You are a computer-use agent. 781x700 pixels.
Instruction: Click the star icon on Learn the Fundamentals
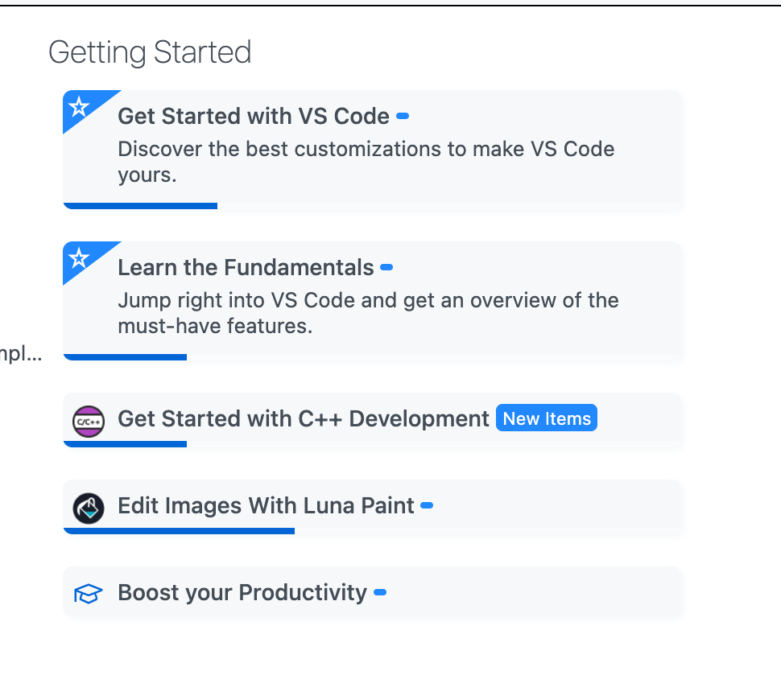(x=78, y=257)
